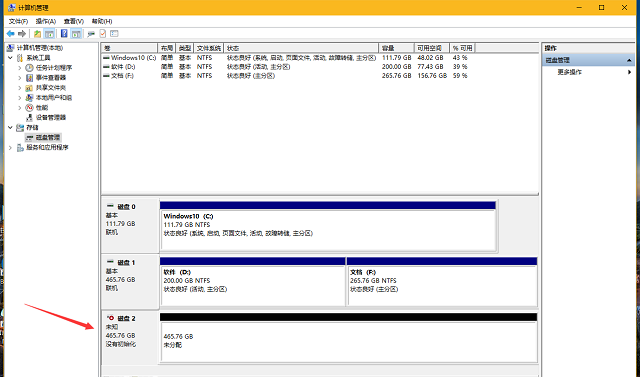640x377 pixels.
Task: Open the 操作(A) menu
Action: tap(46, 21)
